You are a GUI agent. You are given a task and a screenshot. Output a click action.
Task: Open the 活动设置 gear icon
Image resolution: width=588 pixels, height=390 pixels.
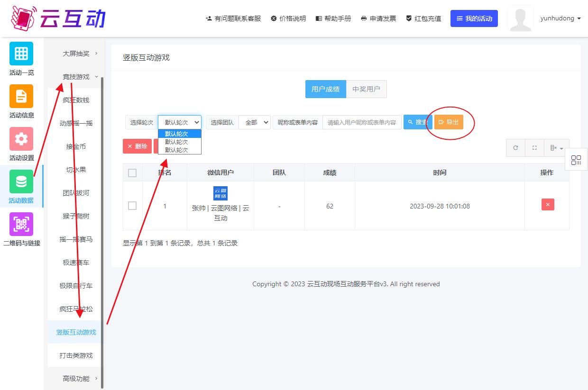21,139
